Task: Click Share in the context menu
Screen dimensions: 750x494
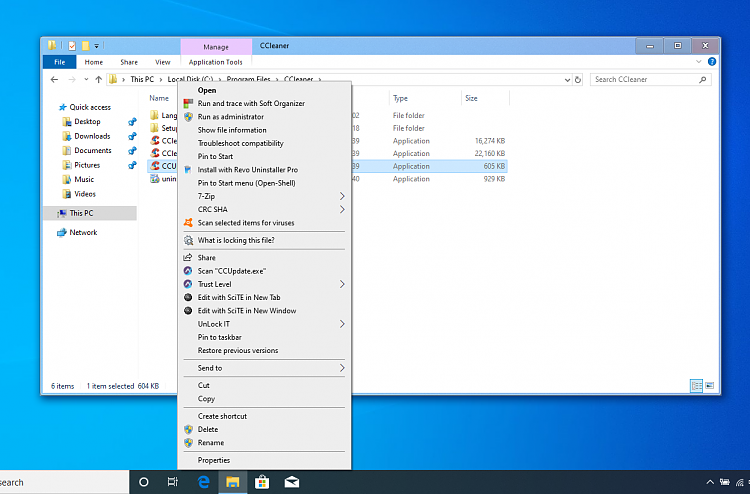Action: click(x=264, y=258)
